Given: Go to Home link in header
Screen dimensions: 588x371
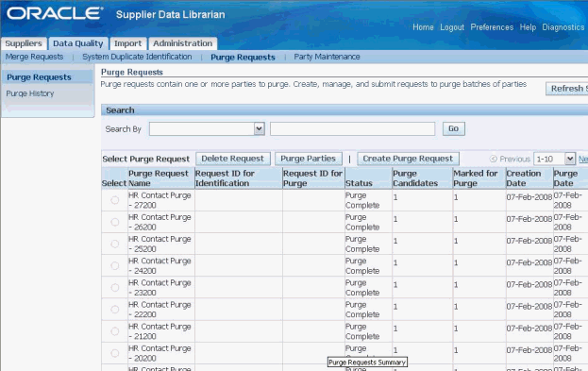Looking at the screenshot, I should [x=423, y=27].
